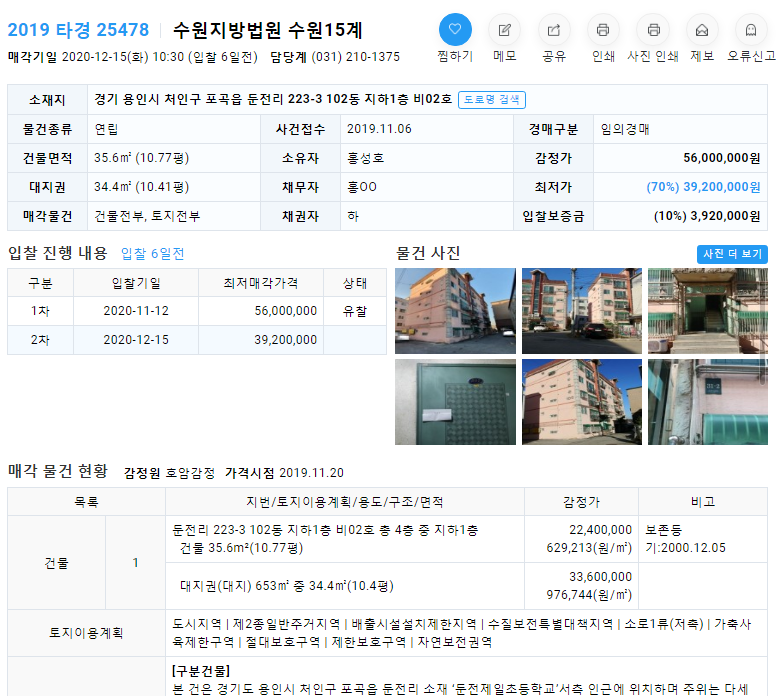The image size is (783, 696).
Task: Click the 인쇄 print icon
Action: pos(603,30)
